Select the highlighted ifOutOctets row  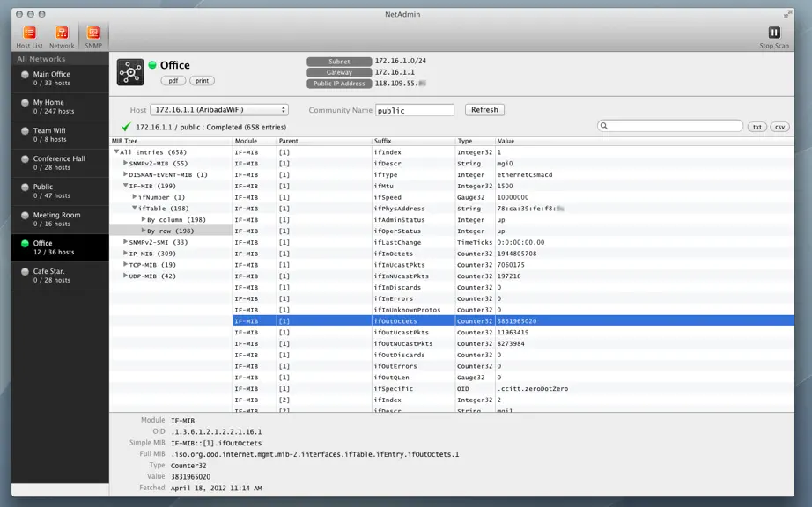pyautogui.click(x=513, y=320)
